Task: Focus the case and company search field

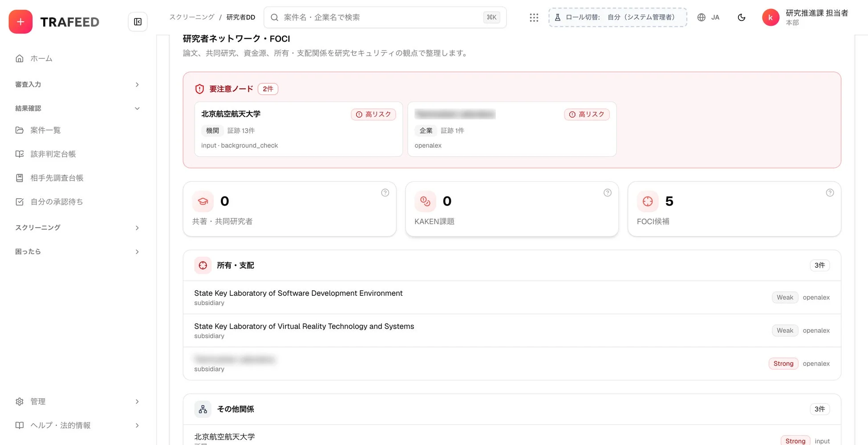Action: coord(385,17)
